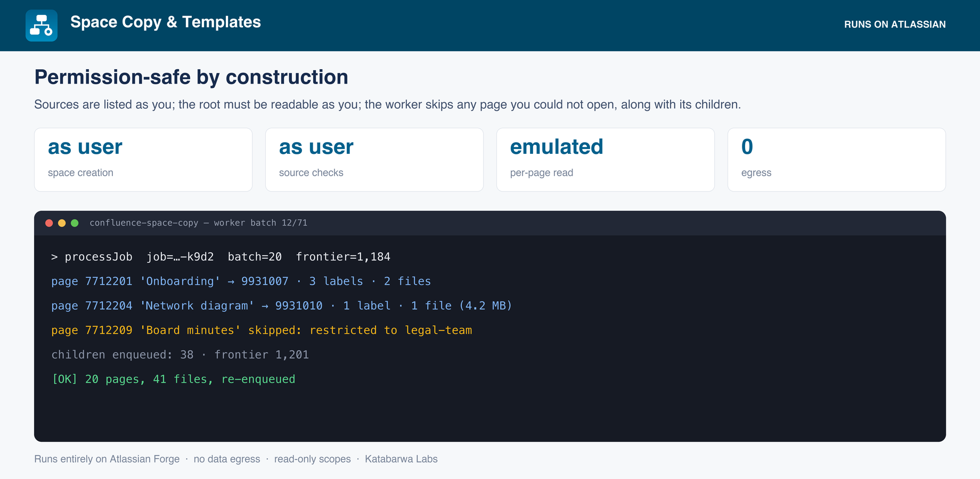Click 'no data egress' footer text
980x479 pixels.
click(227, 459)
